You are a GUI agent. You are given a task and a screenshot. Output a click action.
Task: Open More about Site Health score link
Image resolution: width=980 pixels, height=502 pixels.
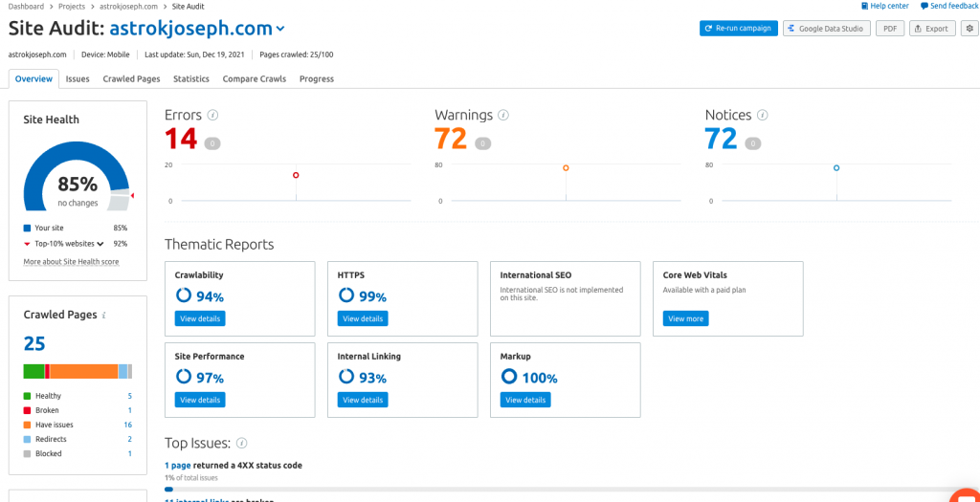click(x=71, y=262)
